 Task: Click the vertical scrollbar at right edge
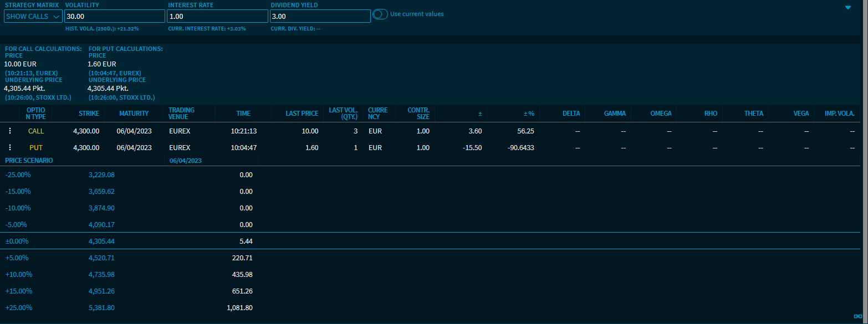tap(866, 166)
